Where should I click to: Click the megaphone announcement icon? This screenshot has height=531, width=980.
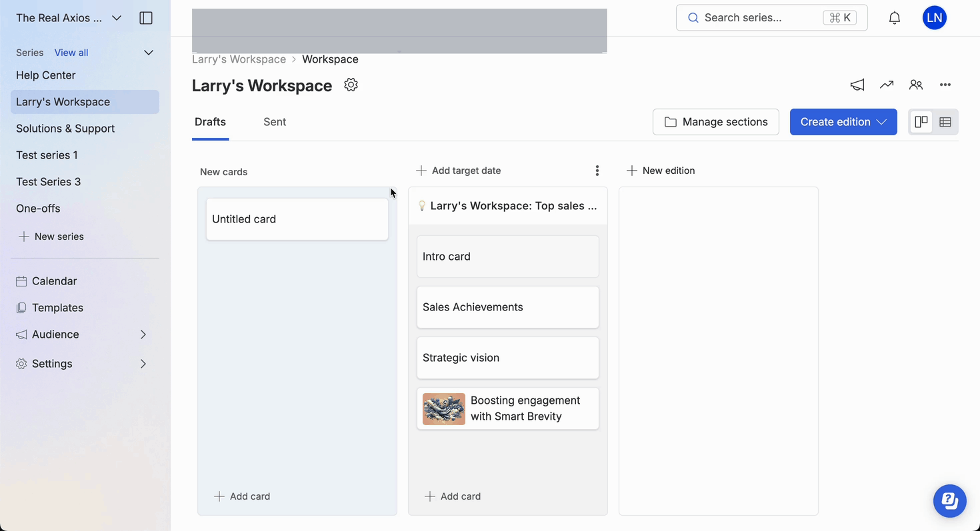[x=857, y=85]
